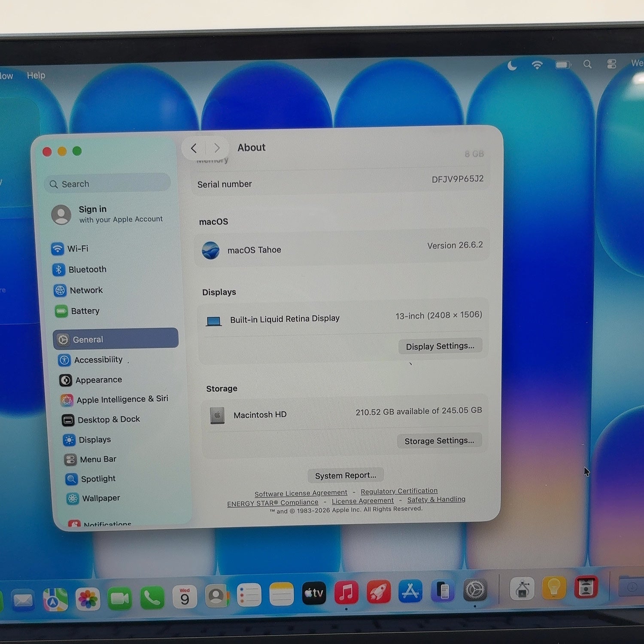The image size is (644, 644).
Task: Select Displays in the sidebar
Action: coord(88,440)
